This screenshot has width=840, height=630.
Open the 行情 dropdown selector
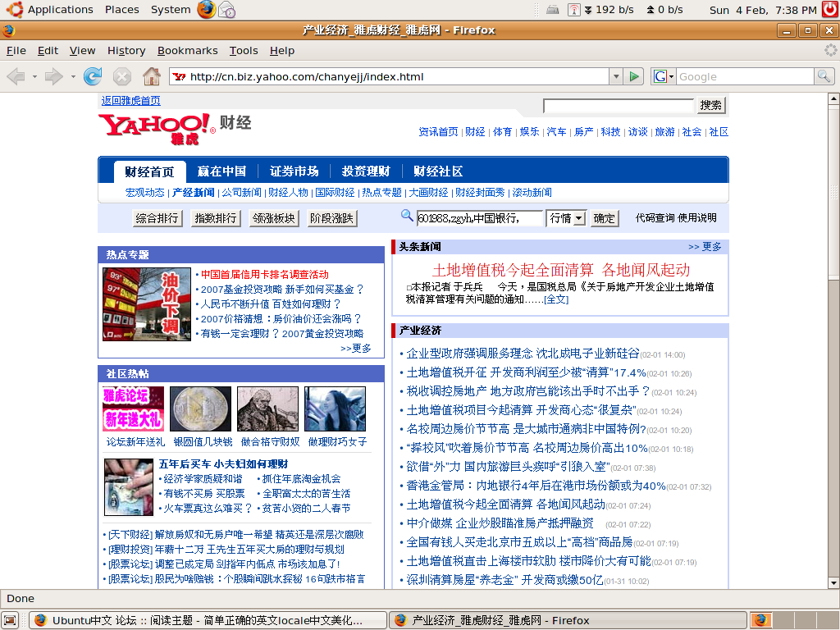click(x=566, y=218)
